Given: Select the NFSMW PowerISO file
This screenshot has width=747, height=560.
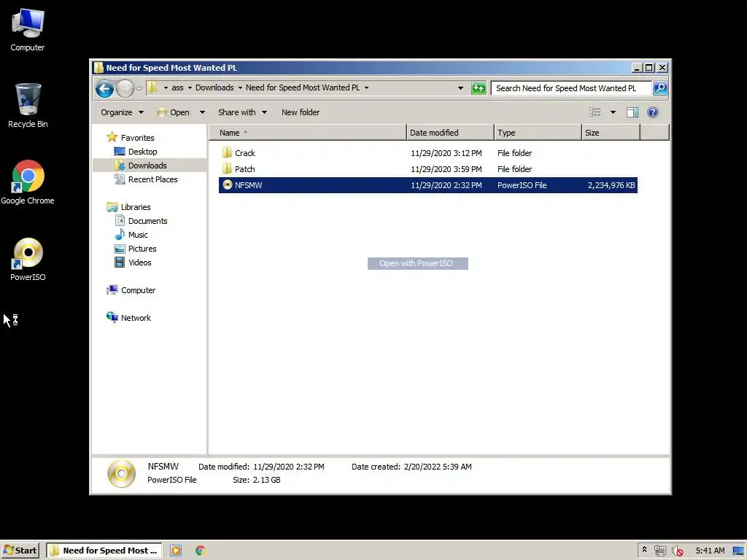Looking at the screenshot, I should click(x=427, y=185).
